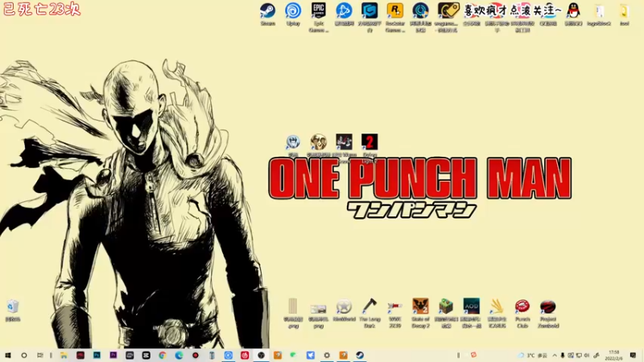644x362 pixels.
Task: Open File Explorer from the taskbar
Action: click(64, 356)
